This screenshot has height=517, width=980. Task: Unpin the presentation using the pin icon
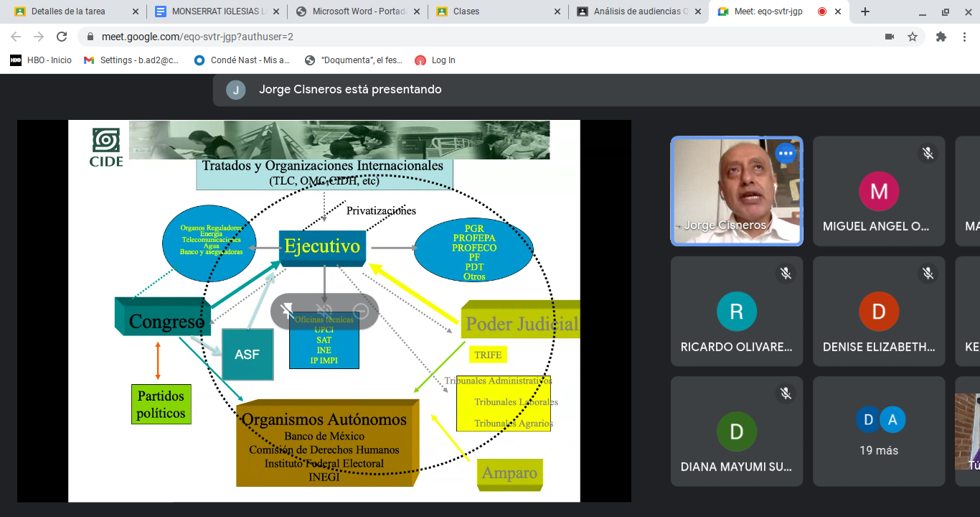pyautogui.click(x=288, y=311)
